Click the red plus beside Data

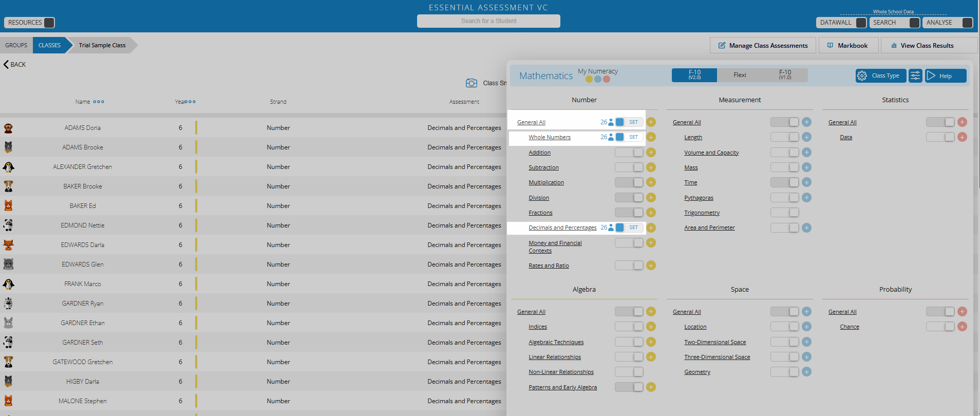(962, 137)
